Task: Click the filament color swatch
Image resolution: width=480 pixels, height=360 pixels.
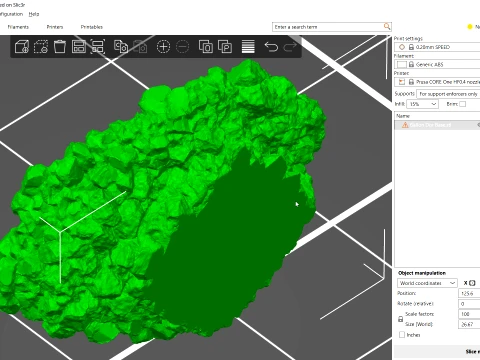Action: pyautogui.click(x=402, y=64)
